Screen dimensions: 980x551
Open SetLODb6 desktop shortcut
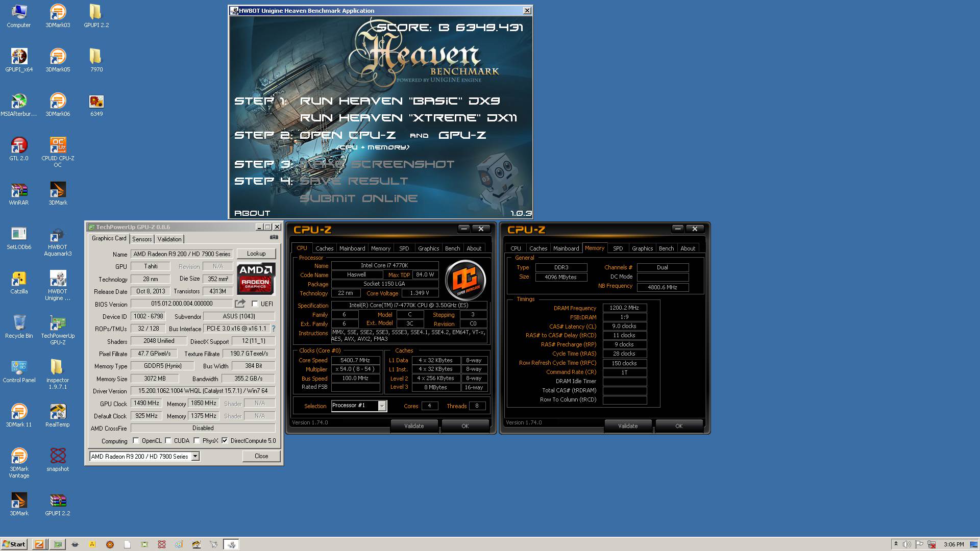19,238
